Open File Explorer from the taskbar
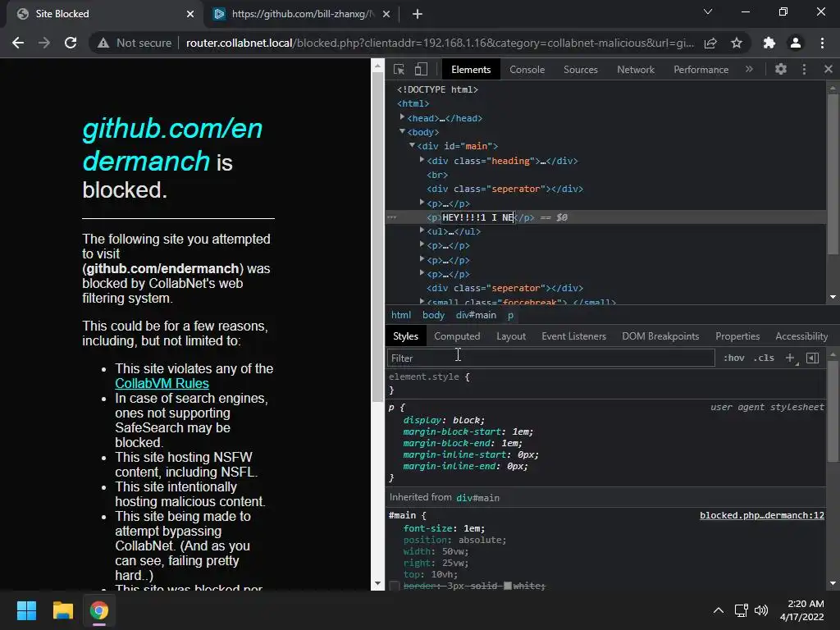The height and width of the screenshot is (630, 840). tap(62, 610)
